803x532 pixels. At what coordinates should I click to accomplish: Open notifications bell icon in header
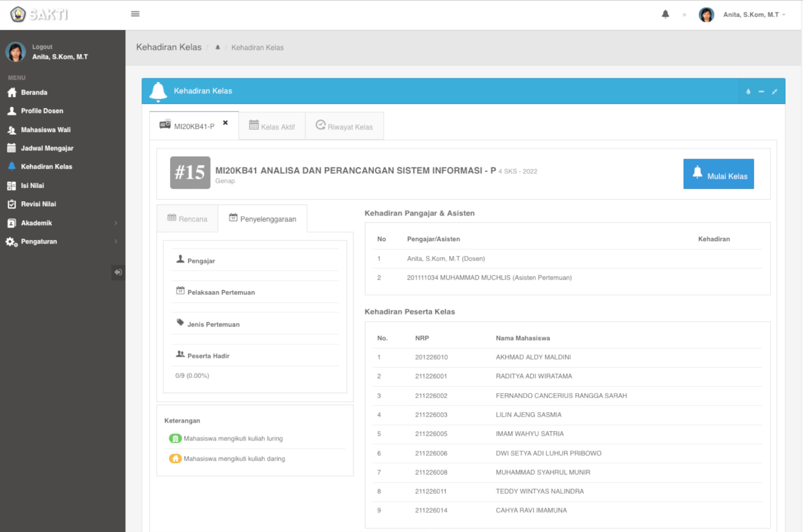(665, 14)
